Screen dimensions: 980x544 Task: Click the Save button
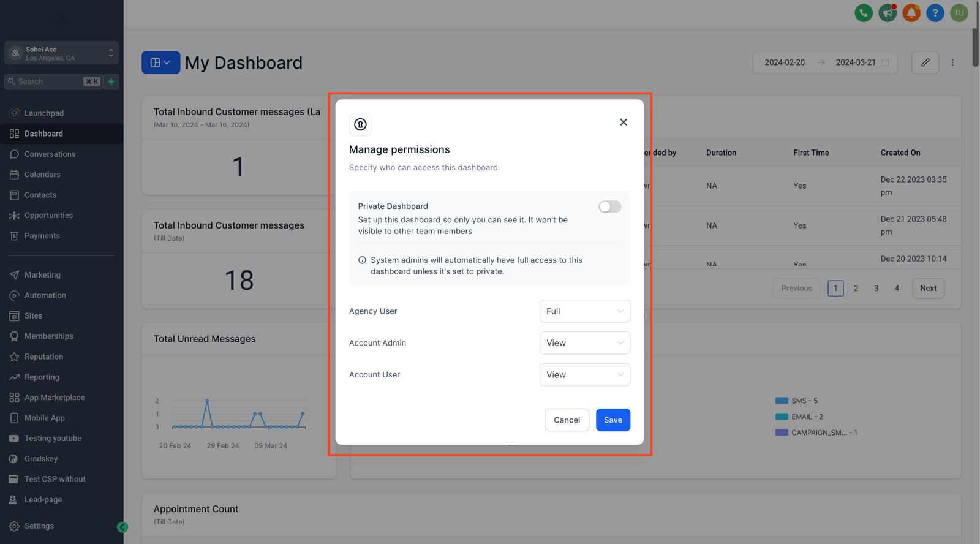612,420
